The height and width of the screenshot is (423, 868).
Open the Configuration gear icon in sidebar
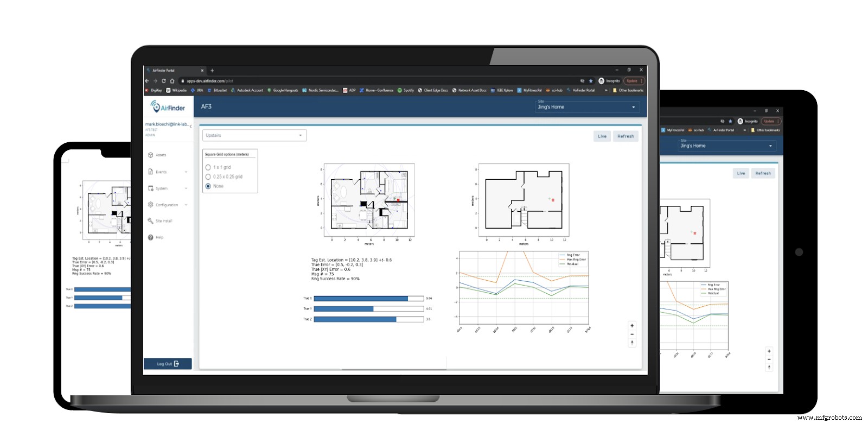pyautogui.click(x=151, y=205)
